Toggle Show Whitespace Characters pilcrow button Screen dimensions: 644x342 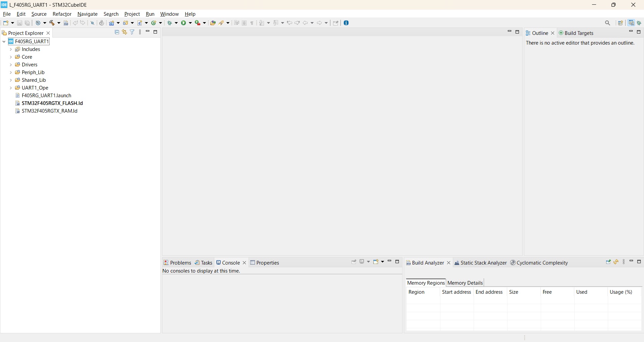click(252, 23)
